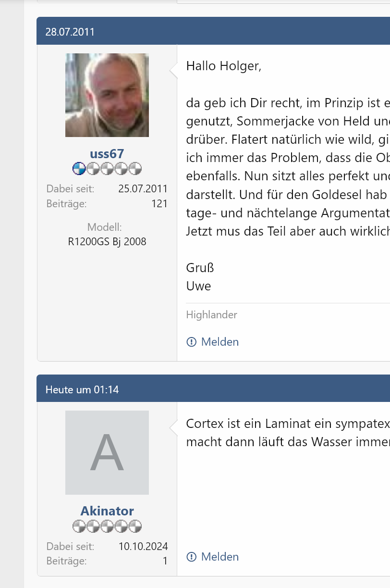Click the 25.07.2011 join date of uss67
This screenshot has height=588, width=390.
[x=143, y=188]
